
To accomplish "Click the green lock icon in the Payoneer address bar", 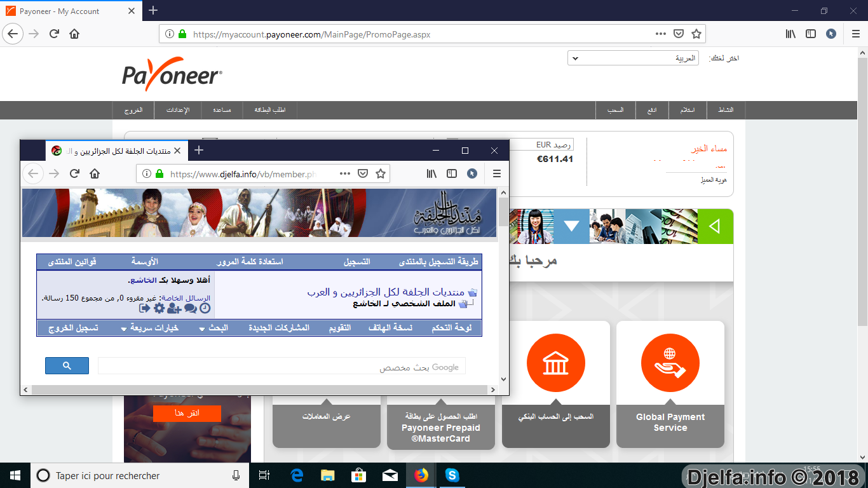I will pos(182,34).
